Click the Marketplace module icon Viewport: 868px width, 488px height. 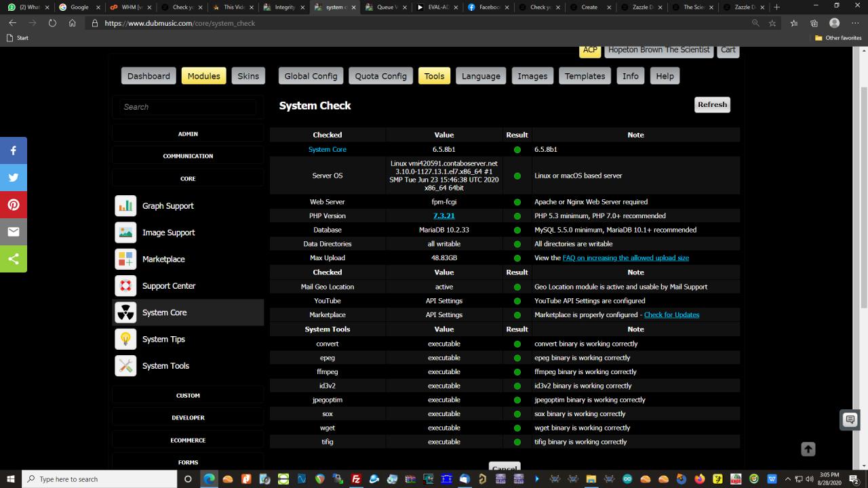pos(125,259)
